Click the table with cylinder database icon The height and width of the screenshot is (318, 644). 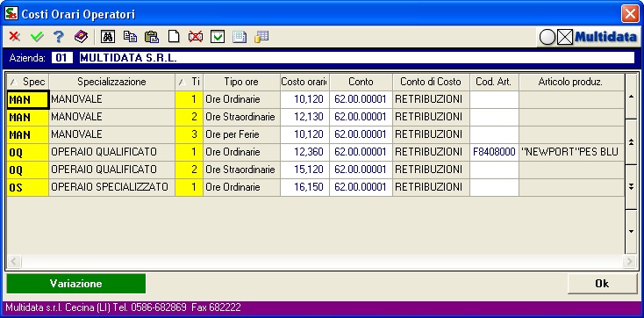pyautogui.click(x=261, y=37)
